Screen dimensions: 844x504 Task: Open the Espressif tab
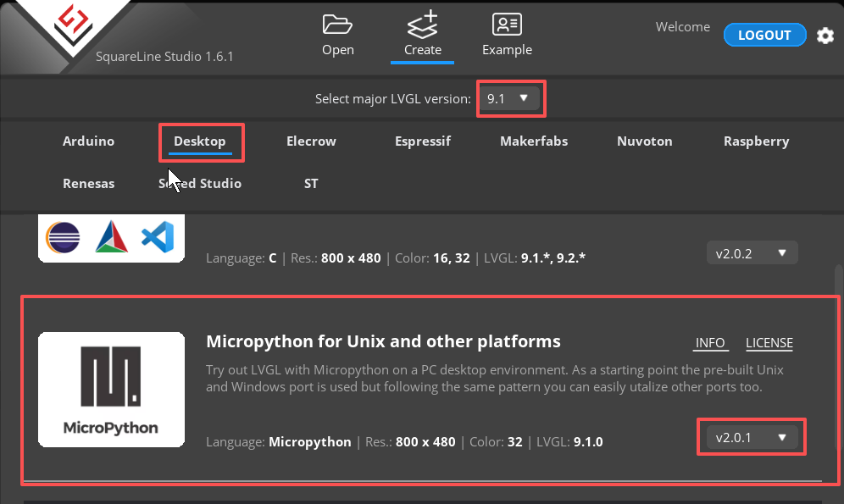pos(423,141)
